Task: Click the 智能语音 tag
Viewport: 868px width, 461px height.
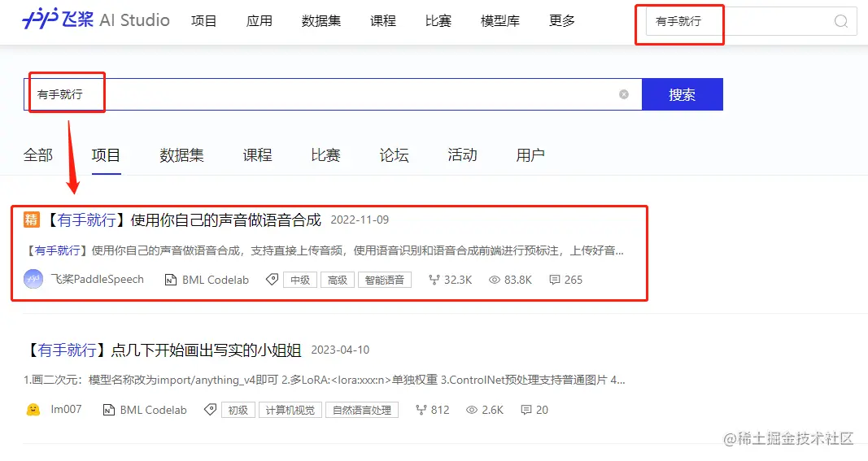Action: [x=385, y=280]
